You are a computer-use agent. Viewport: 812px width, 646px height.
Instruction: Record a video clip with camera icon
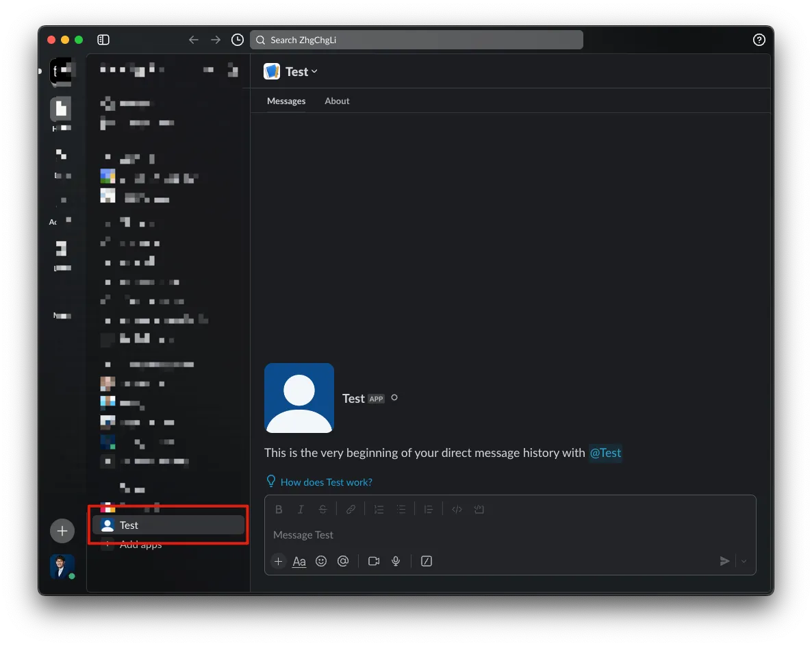point(374,561)
